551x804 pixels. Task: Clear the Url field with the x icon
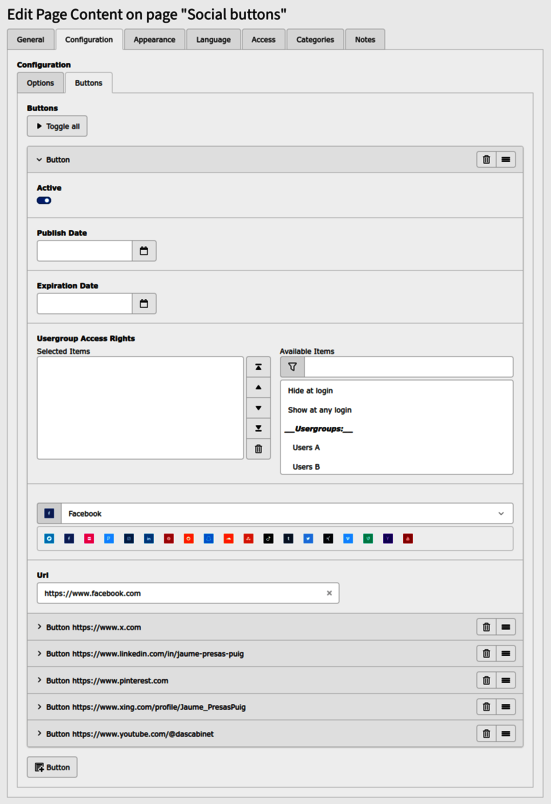click(329, 593)
